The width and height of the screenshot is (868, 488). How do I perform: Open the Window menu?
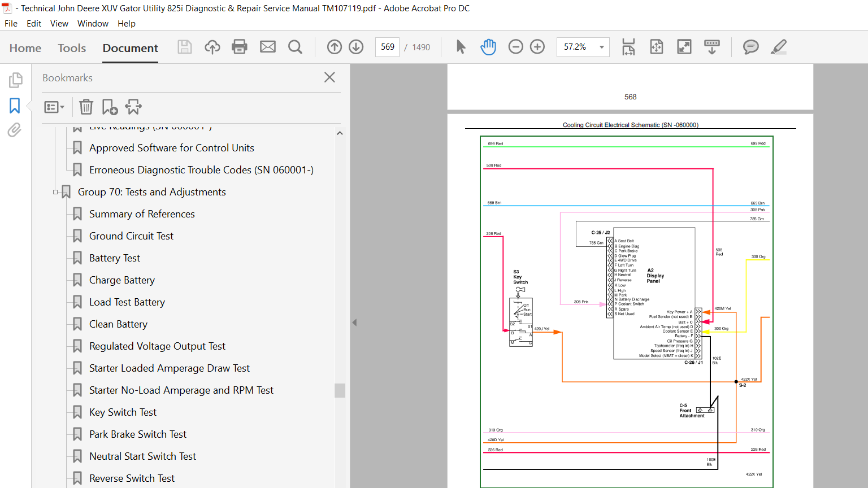click(x=93, y=24)
